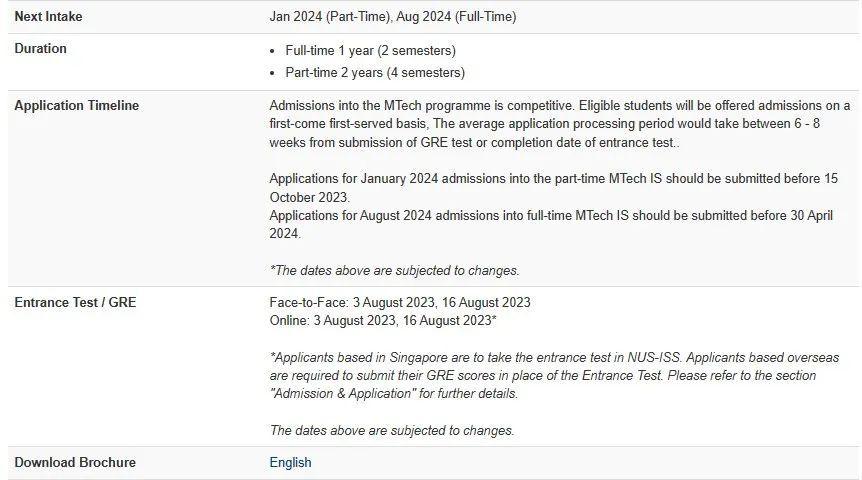Viewport: 862px width, 480px height.
Task: Select the Full-time 1 year bullet item
Action: pos(370,50)
